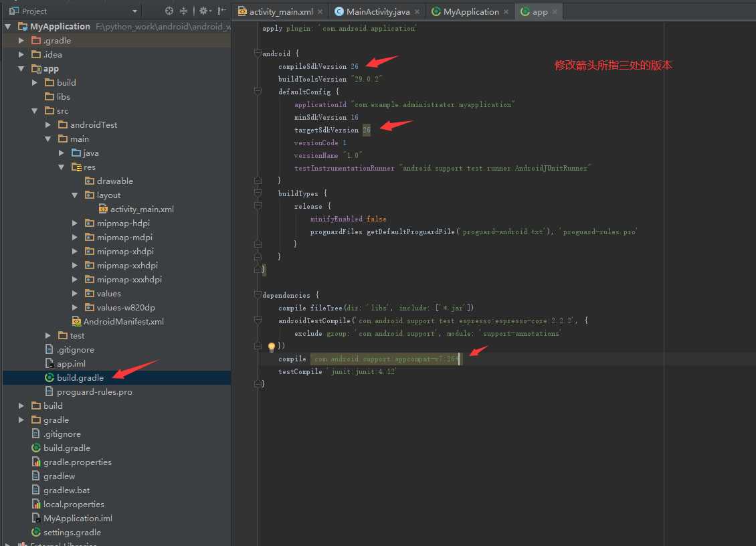The height and width of the screenshot is (546, 756).
Task: Click the proguard-rules.pro file icon
Action: (x=50, y=391)
